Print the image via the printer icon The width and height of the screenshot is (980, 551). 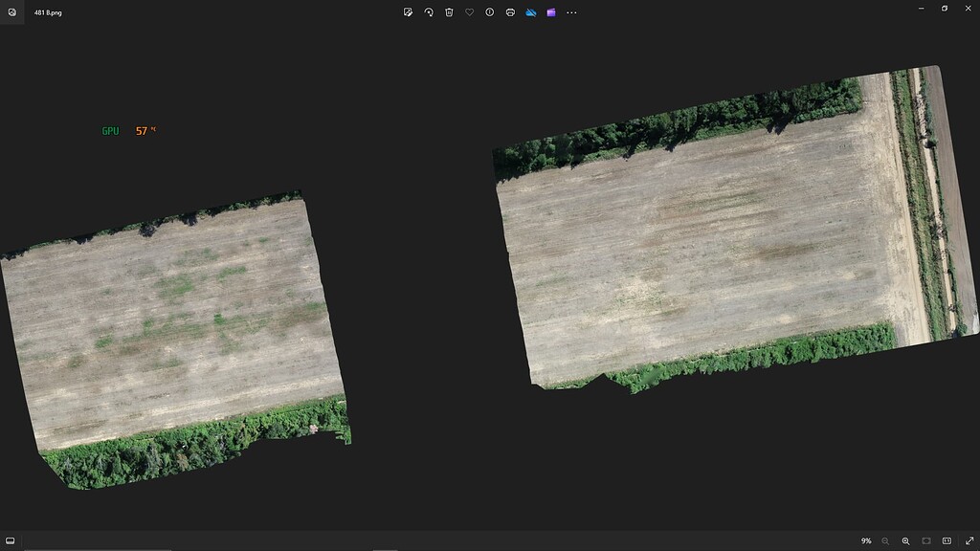click(x=509, y=12)
